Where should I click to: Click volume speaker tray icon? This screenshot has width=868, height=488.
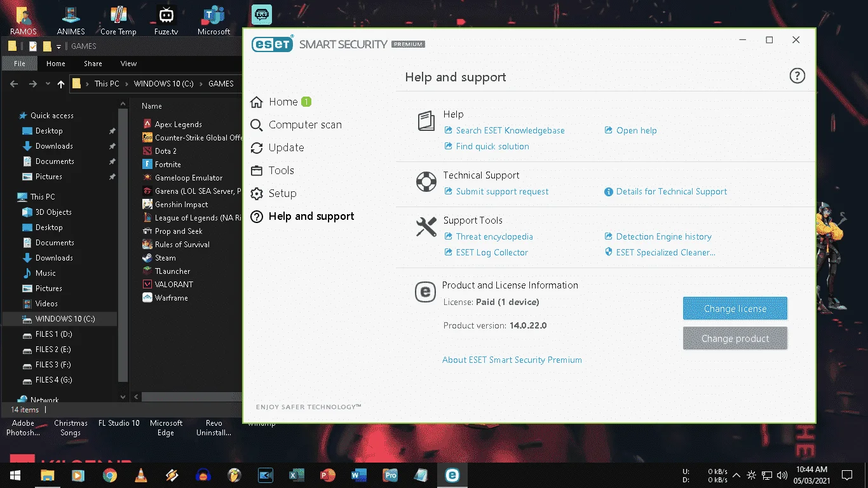pos(782,475)
